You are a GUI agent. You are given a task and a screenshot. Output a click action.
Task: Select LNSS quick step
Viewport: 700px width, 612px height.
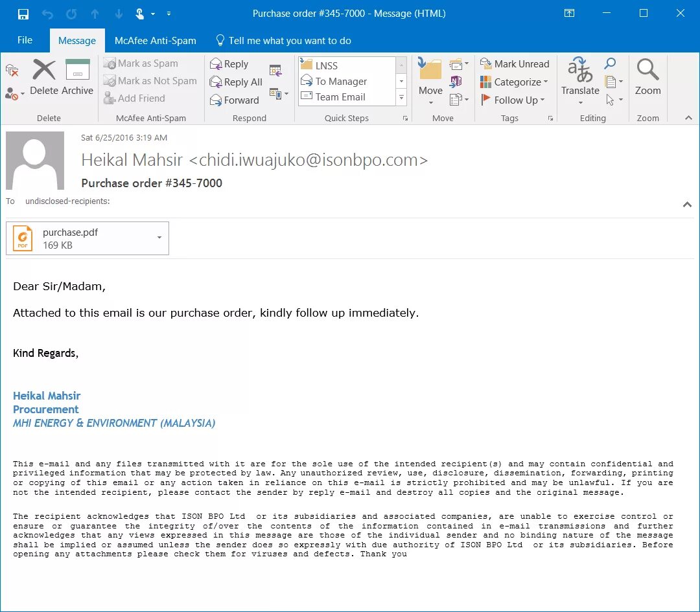(x=347, y=65)
